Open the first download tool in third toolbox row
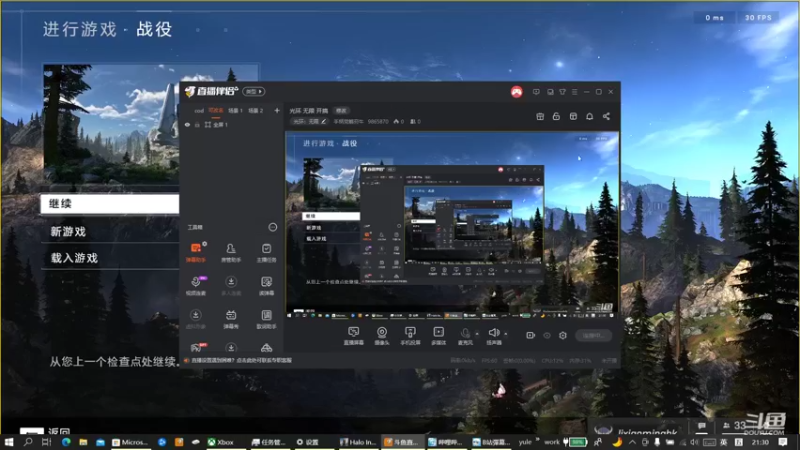The image size is (800, 450). coord(196,319)
